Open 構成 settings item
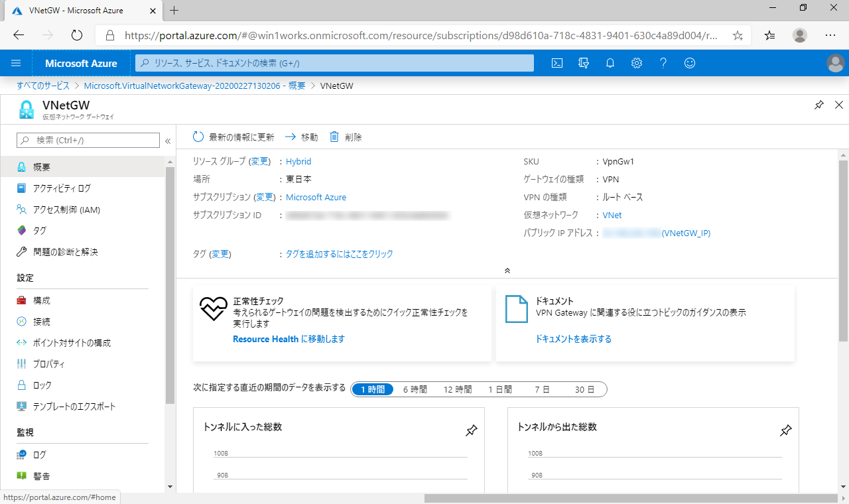The image size is (849, 504). pos(83,300)
